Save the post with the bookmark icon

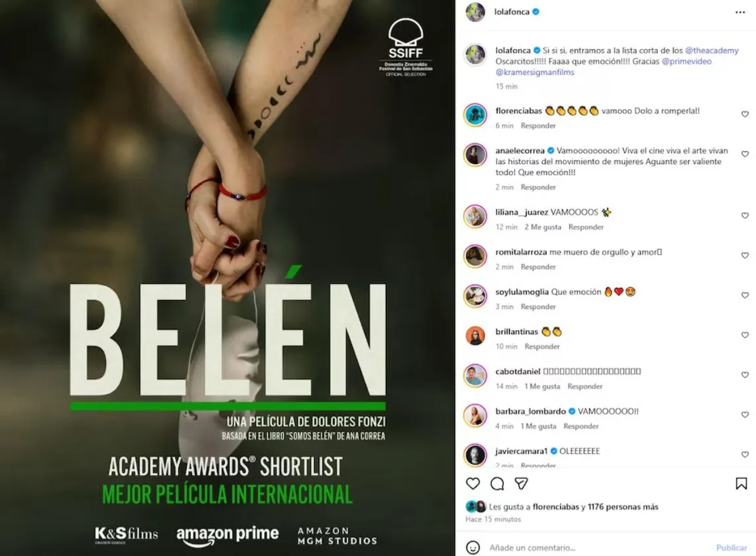pyautogui.click(x=741, y=483)
